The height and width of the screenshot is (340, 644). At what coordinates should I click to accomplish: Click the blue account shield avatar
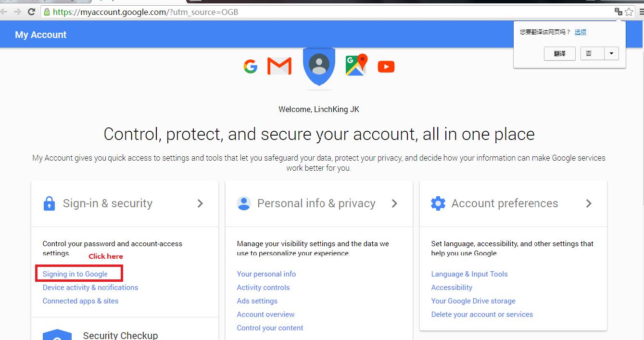point(319,65)
